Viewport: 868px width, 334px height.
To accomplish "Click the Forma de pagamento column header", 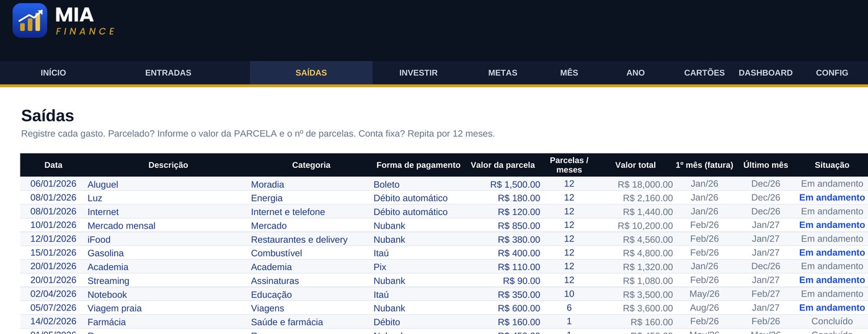I will point(418,165).
